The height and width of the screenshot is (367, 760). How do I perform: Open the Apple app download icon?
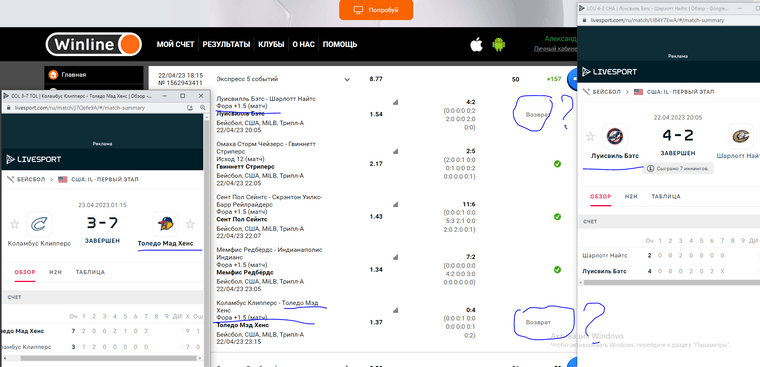point(476,45)
